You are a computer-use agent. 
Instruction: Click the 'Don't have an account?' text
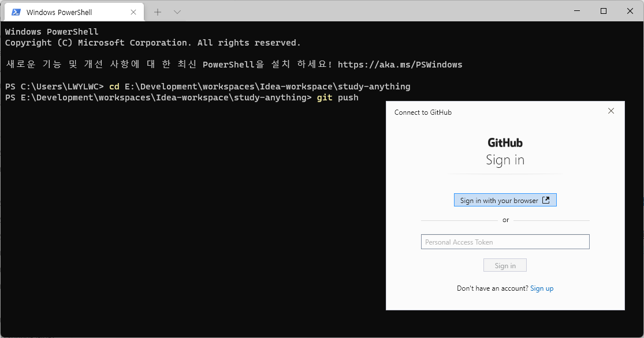point(493,288)
